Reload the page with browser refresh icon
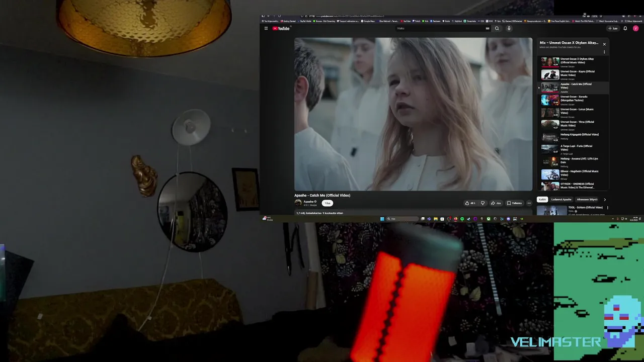This screenshot has height=362, width=644. pos(279,16)
